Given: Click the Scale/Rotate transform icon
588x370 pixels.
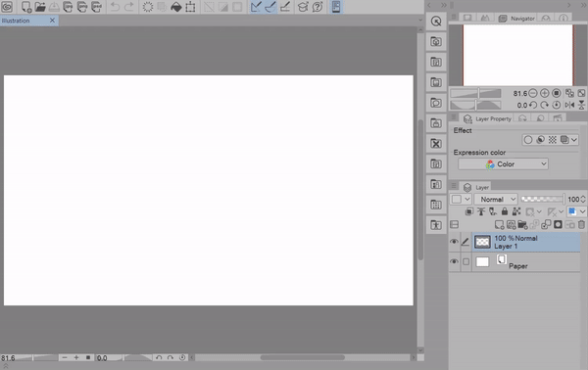Looking at the screenshot, I should coord(190,7).
